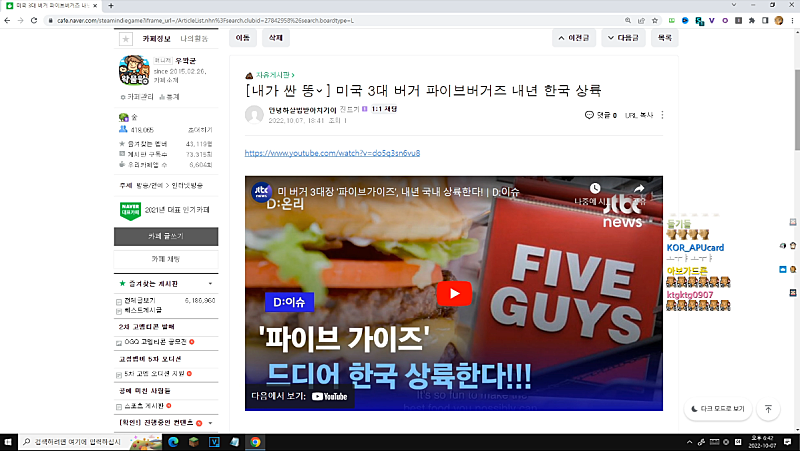Click the video title text on embed
Image resolution: width=800 pixels, height=451 pixels.
click(x=398, y=192)
